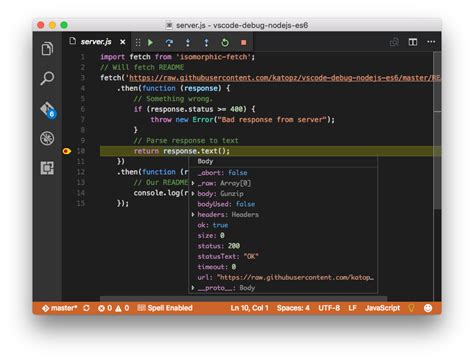Expand the body: Gunzip entry
Viewport: 474px width, 361px height.
[x=193, y=194]
